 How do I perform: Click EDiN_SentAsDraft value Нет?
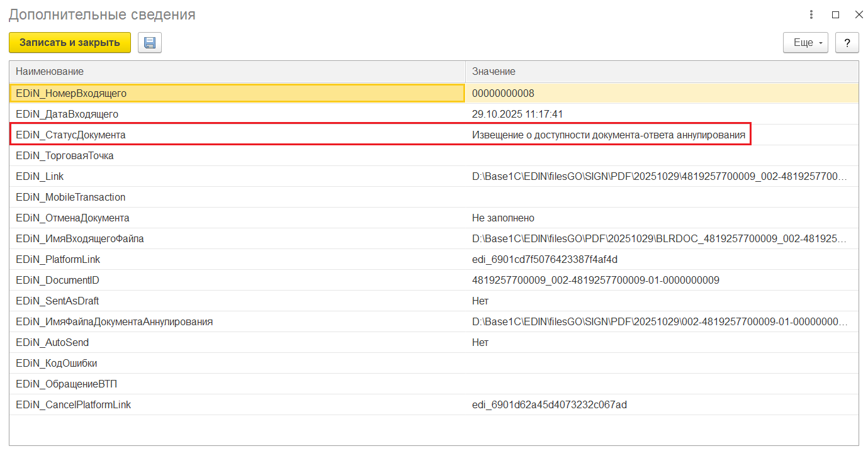click(x=480, y=301)
